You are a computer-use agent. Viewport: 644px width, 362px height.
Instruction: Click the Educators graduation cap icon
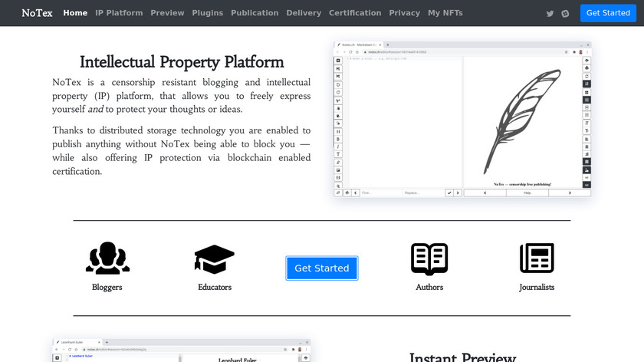[x=215, y=259]
